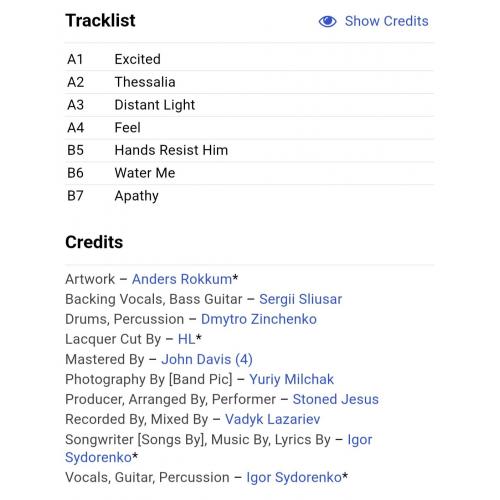Click the Dmytro Zinchenko link
The width and height of the screenshot is (500, 500).
click(x=259, y=319)
